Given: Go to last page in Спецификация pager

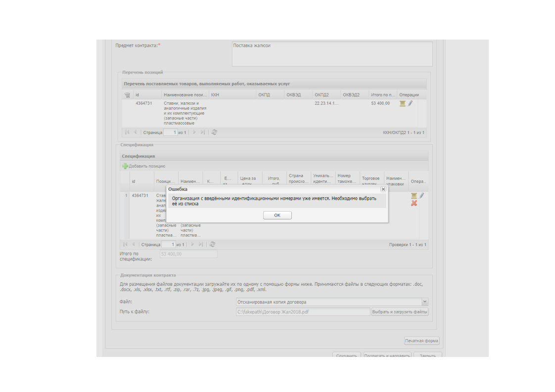Looking at the screenshot, I should [201, 245].
